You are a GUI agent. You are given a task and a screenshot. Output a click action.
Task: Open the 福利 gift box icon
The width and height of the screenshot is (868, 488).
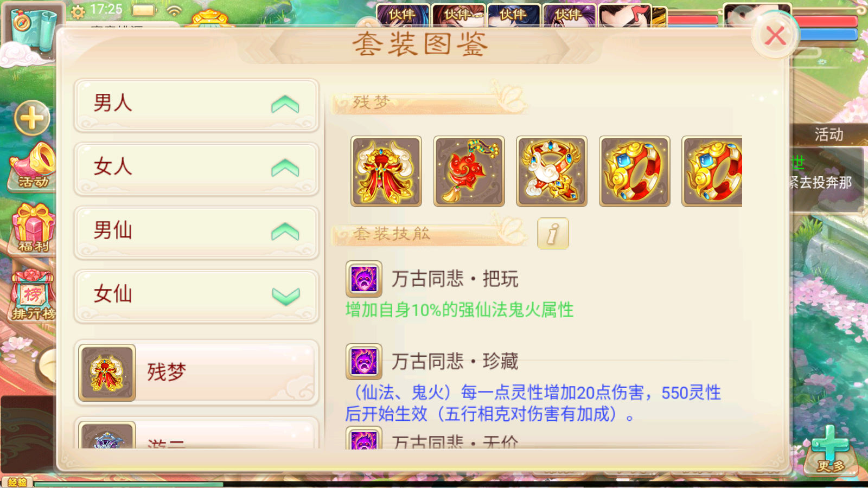tap(33, 229)
